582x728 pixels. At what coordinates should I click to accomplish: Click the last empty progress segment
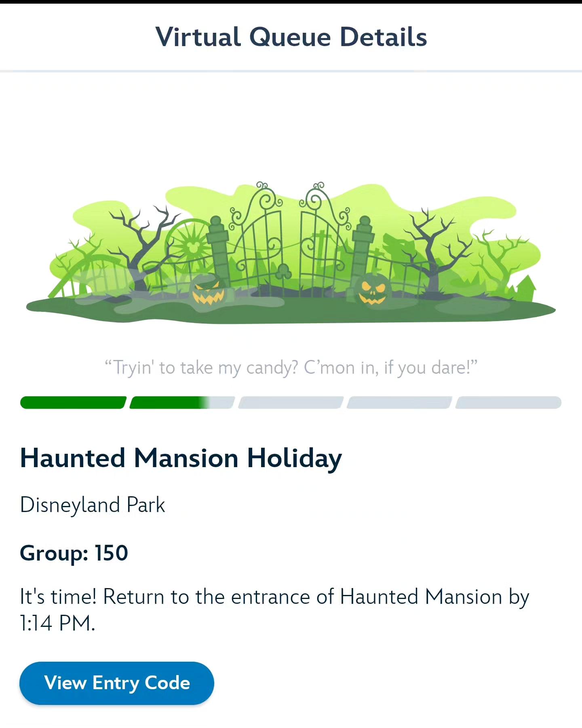pos(508,403)
